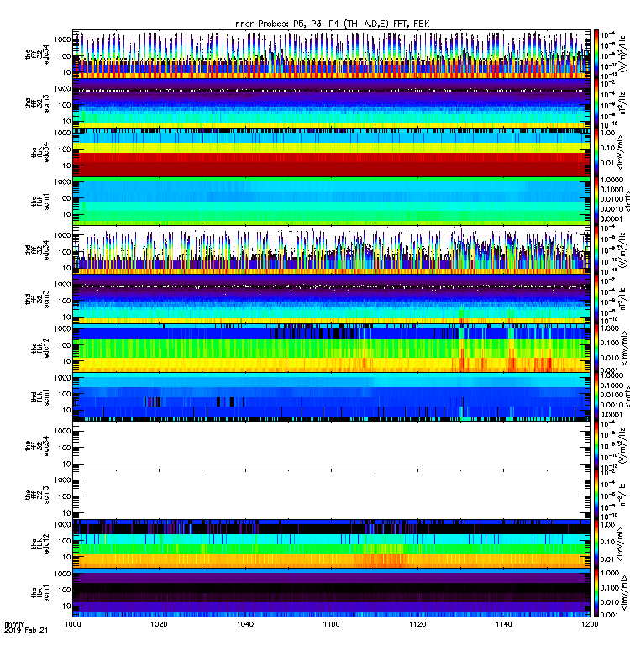Click the '1200' time axis tick label
The height and width of the screenshot is (672, 630).
pyautogui.click(x=590, y=624)
